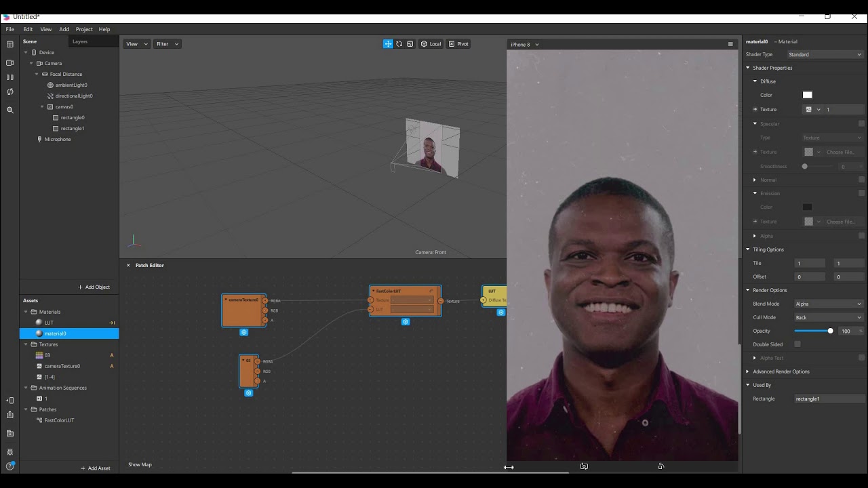Image resolution: width=868 pixels, height=488 pixels.
Task: Select the rotate tool in viewport toolbar
Action: [399, 44]
